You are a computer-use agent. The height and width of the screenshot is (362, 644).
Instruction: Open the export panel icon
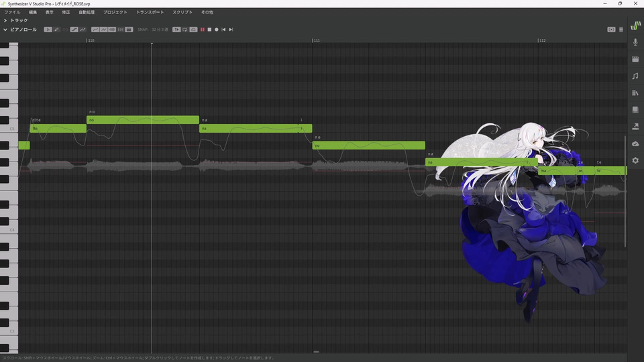pyautogui.click(x=635, y=127)
